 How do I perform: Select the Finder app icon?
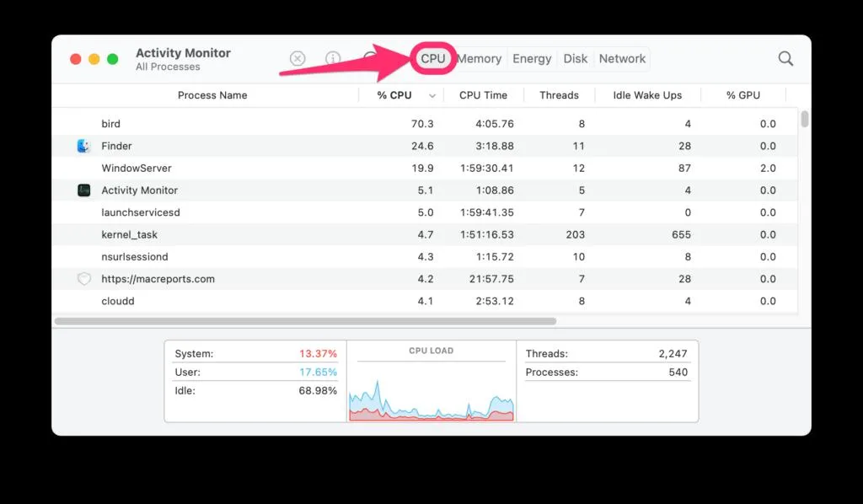(x=83, y=146)
